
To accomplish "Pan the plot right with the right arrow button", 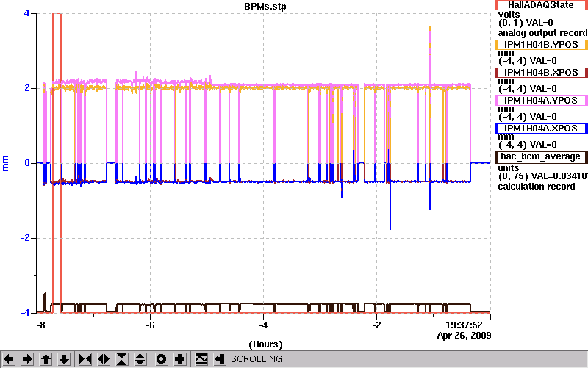I will point(27,359).
